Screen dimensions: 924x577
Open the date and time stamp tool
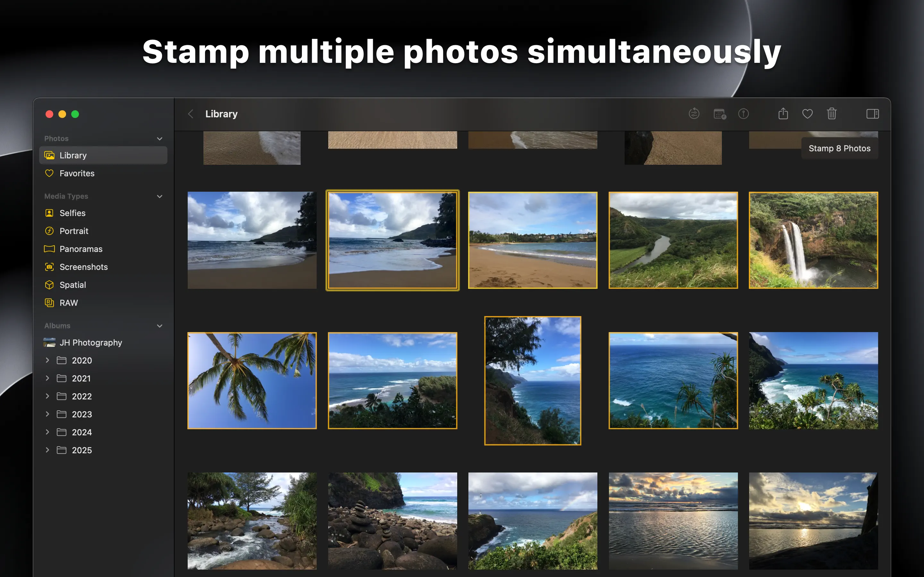point(720,114)
